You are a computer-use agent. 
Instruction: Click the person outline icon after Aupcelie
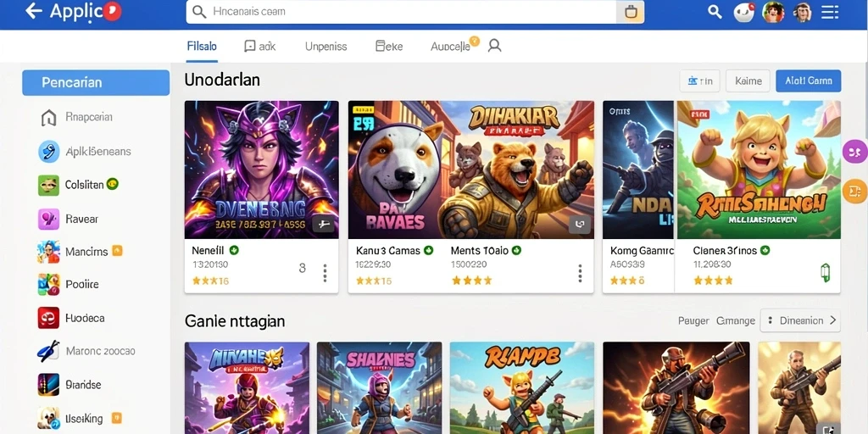494,46
